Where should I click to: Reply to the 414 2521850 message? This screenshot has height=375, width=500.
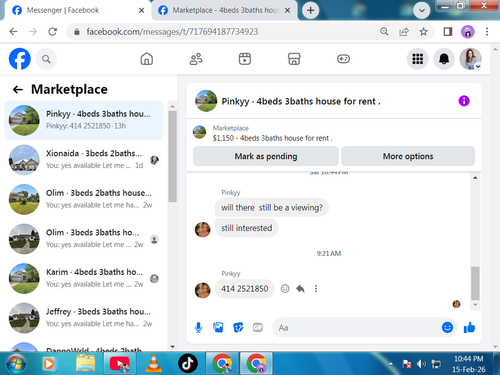300,289
